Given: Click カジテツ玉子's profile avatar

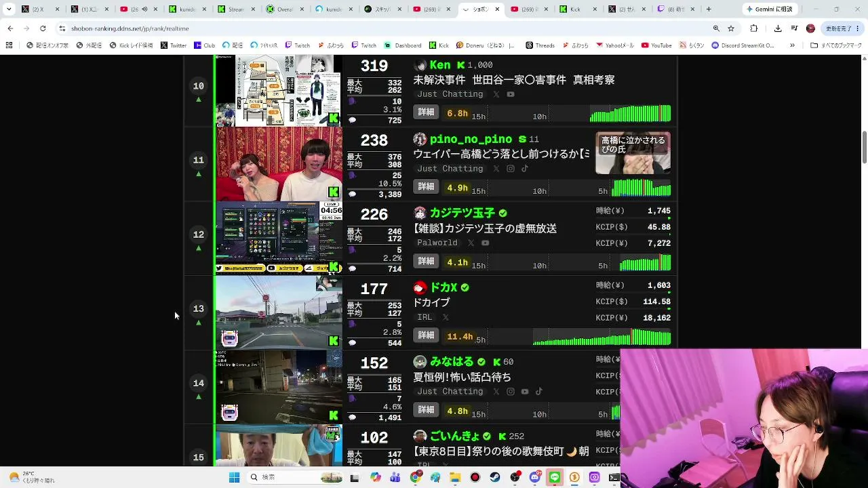Looking at the screenshot, I should click(x=420, y=213).
